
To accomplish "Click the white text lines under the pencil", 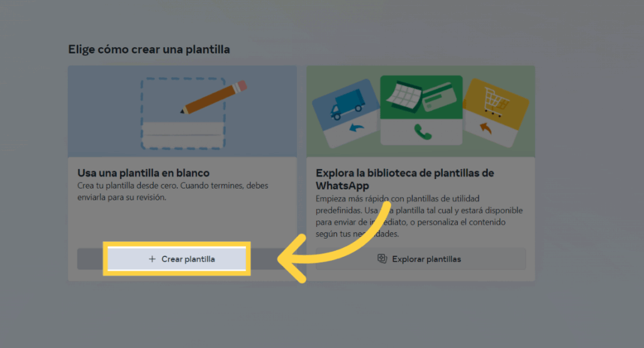I will 183,129.
